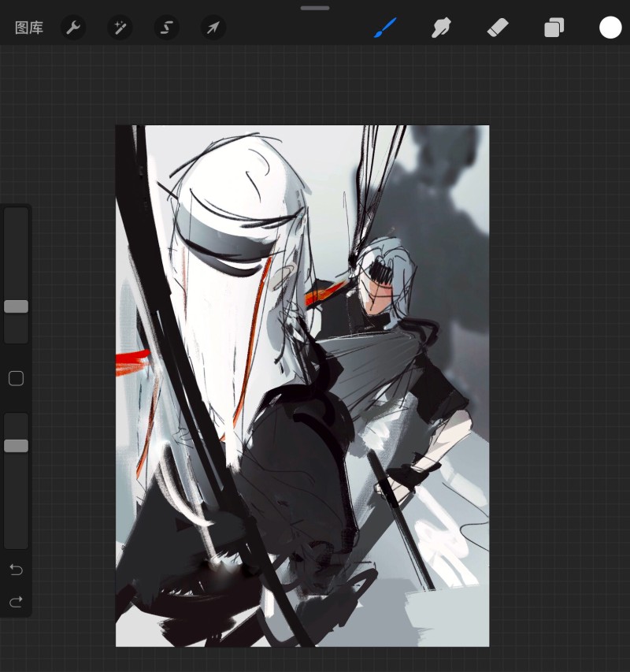The width and height of the screenshot is (630, 672).
Task: Undo the last stroke with the sidebar arrow
Action: pyautogui.click(x=17, y=570)
